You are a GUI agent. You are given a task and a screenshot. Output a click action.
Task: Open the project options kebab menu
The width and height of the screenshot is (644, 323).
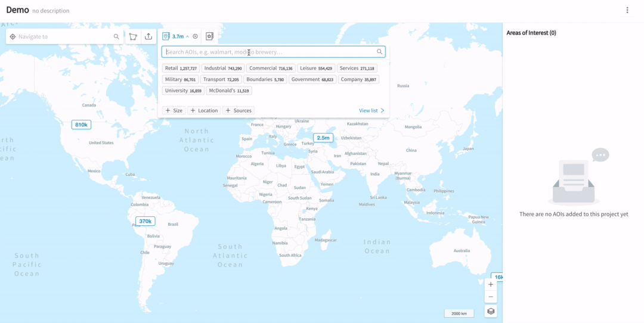click(627, 10)
